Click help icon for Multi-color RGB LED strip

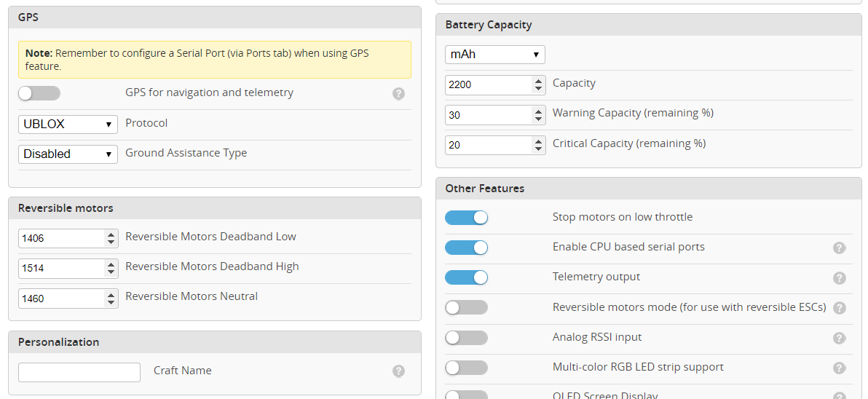(x=839, y=368)
